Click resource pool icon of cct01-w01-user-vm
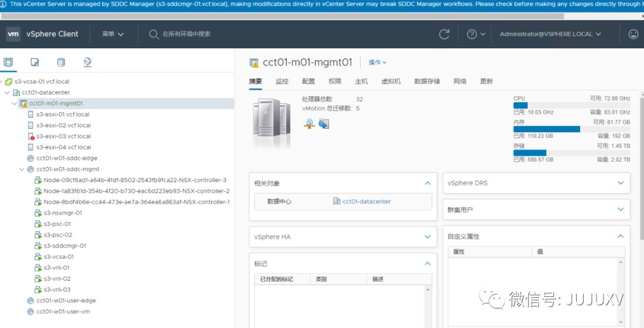 click(30, 311)
